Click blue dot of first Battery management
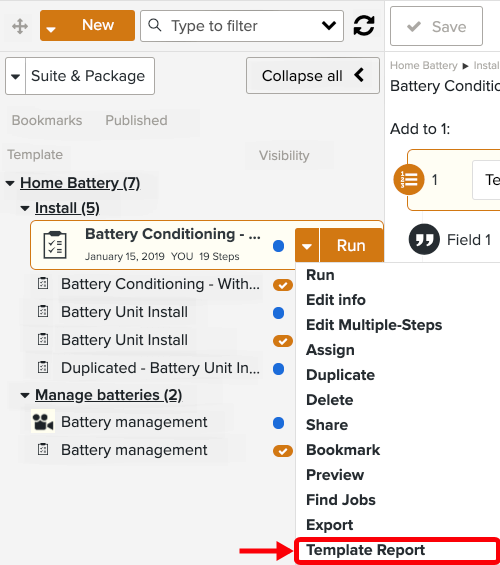 click(x=278, y=423)
